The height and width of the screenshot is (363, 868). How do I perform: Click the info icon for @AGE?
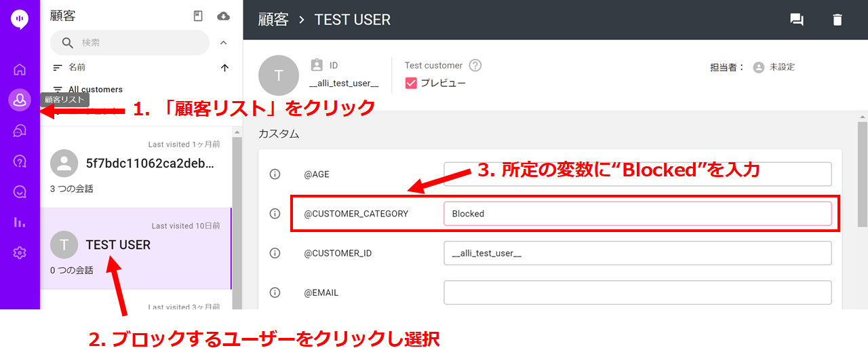click(275, 174)
